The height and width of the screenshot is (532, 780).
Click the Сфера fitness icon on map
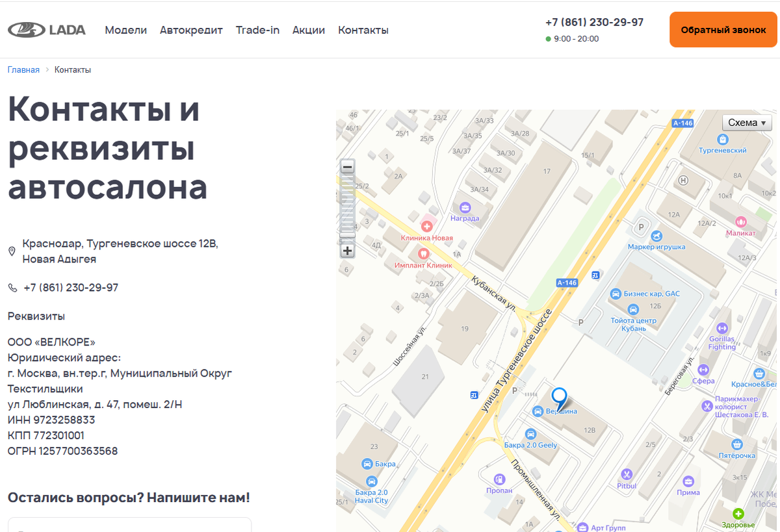pyautogui.click(x=703, y=370)
